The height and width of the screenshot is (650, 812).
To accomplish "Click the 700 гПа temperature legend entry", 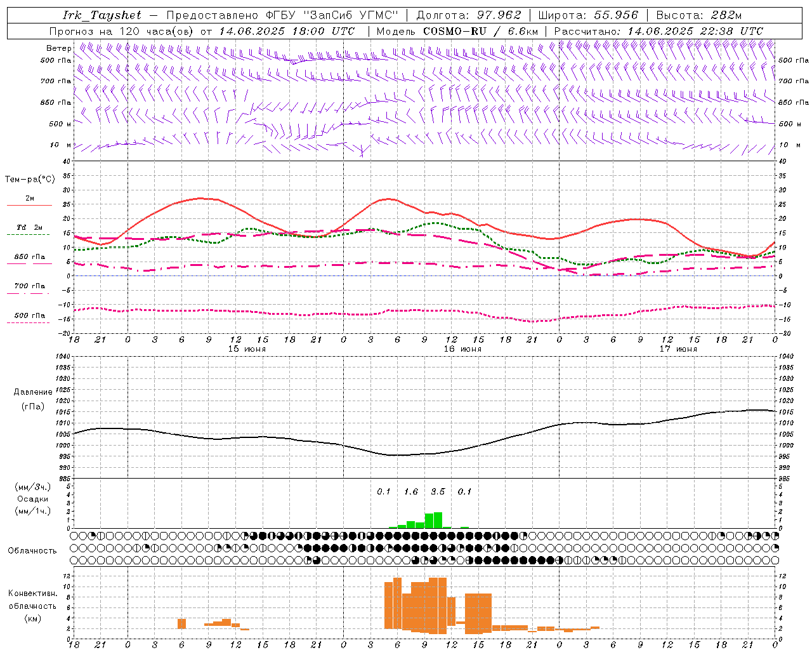I will [x=30, y=286].
